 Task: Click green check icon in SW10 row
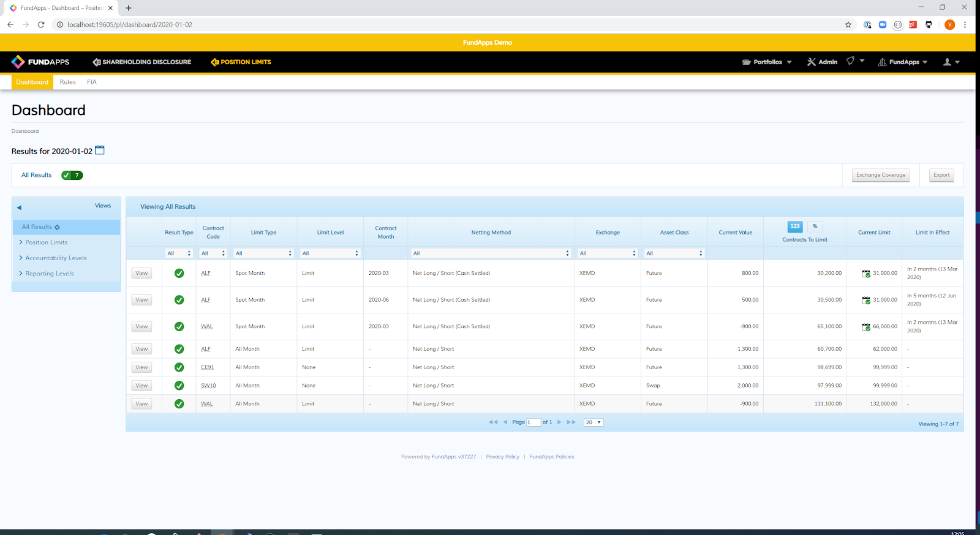tap(179, 386)
